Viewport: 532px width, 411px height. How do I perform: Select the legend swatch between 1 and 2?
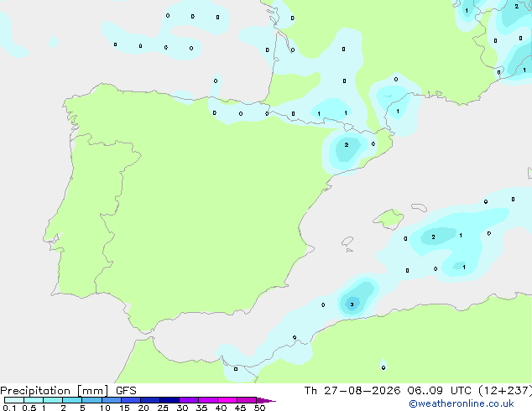click(53, 400)
